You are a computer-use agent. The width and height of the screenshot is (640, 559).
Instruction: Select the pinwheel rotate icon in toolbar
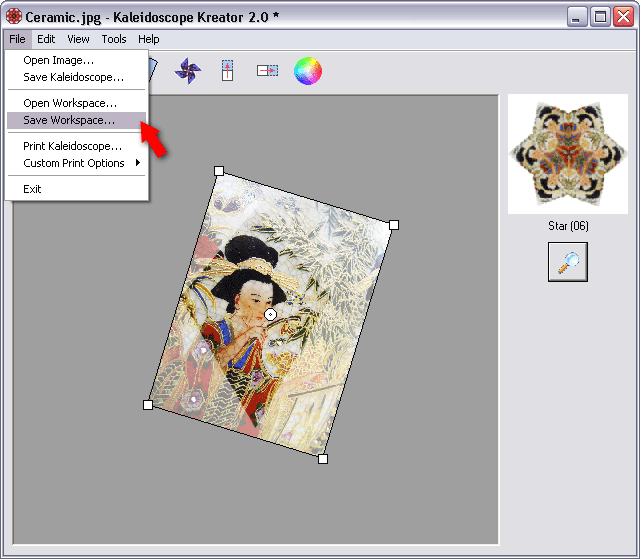(188, 71)
